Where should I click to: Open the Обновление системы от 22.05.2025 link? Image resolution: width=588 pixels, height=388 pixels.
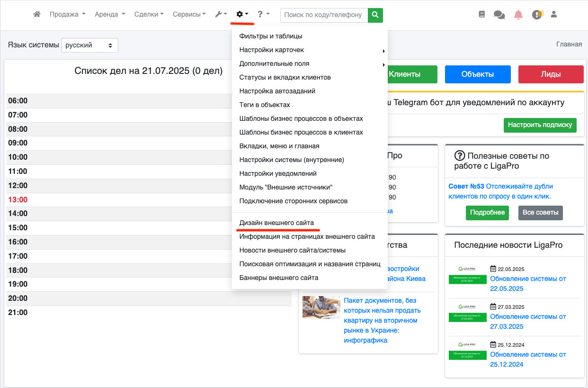(x=528, y=283)
